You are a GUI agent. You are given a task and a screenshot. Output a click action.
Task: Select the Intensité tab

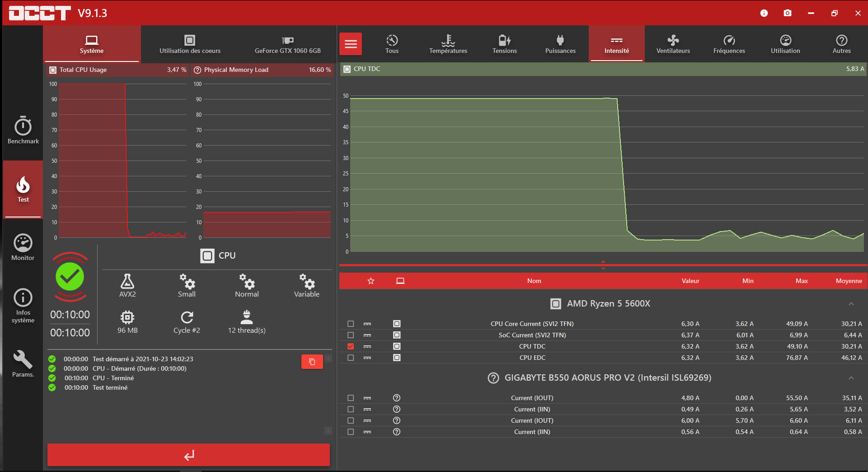click(617, 44)
